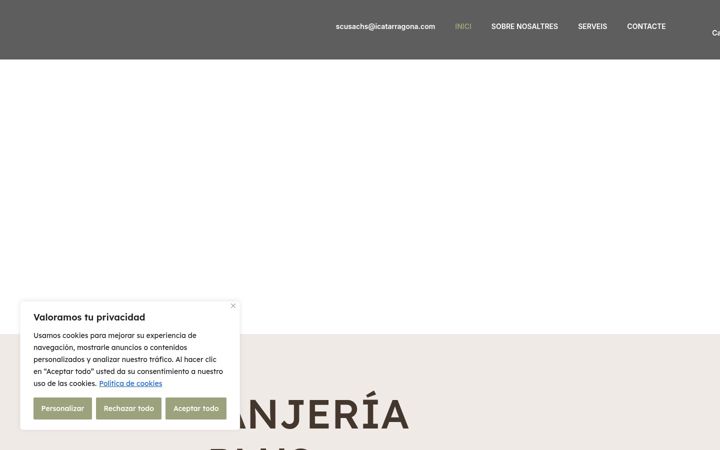Click the Rechazar todo button
720x450 pixels.
click(129, 408)
